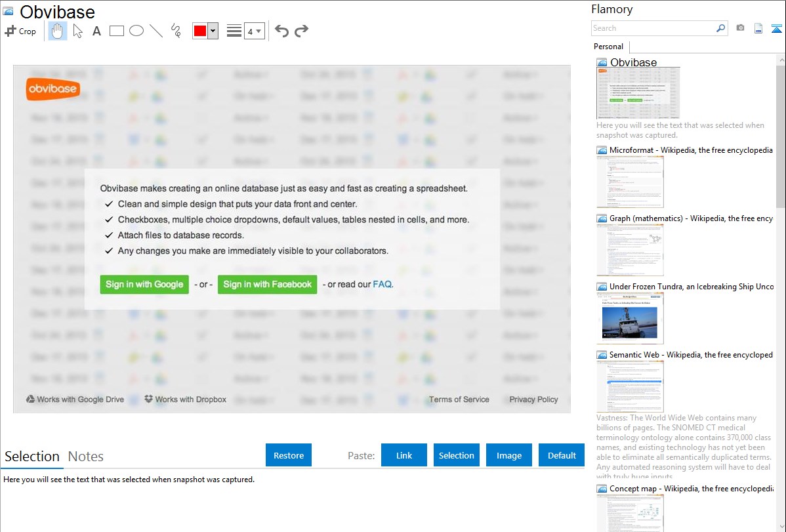Open the Graph (mathematics) snapshot thumbnail
The height and width of the screenshot is (532, 786).
click(x=630, y=250)
